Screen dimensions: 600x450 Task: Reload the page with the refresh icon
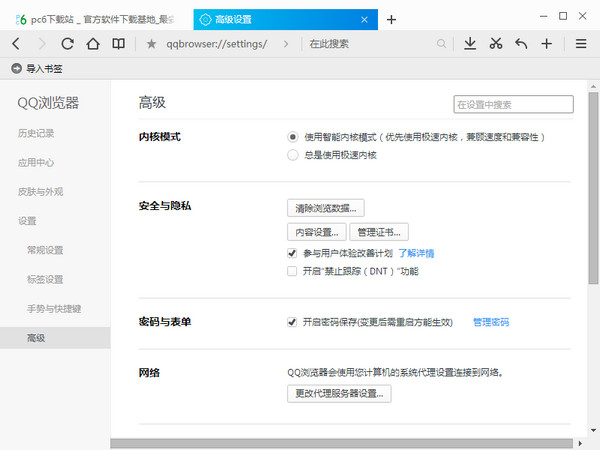(68, 43)
